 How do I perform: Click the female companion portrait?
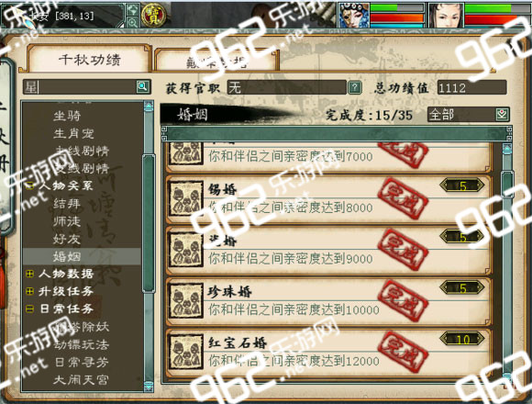[446, 15]
